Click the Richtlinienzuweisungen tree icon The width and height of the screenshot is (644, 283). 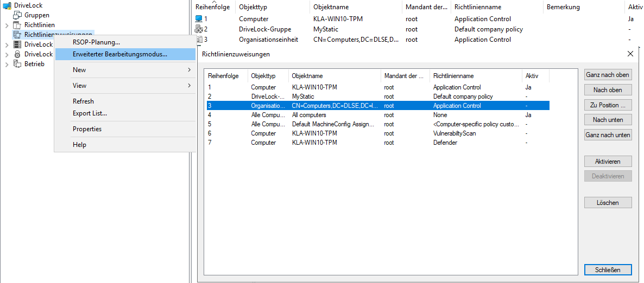(x=17, y=35)
